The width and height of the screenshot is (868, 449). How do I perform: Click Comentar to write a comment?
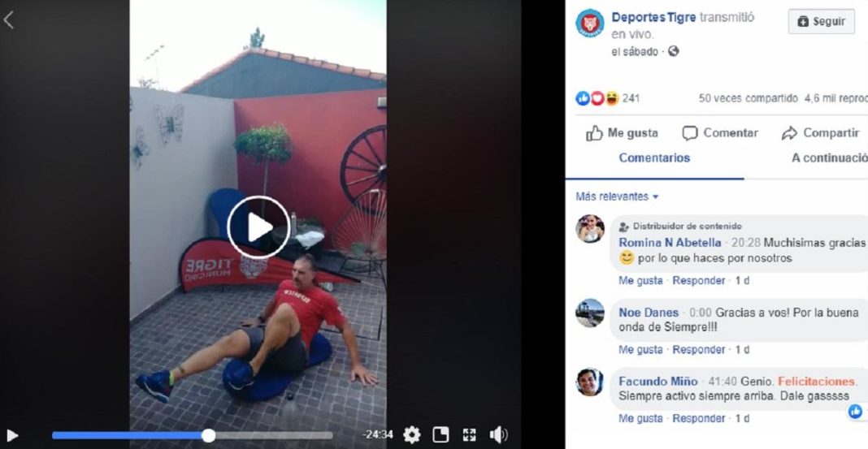(720, 132)
